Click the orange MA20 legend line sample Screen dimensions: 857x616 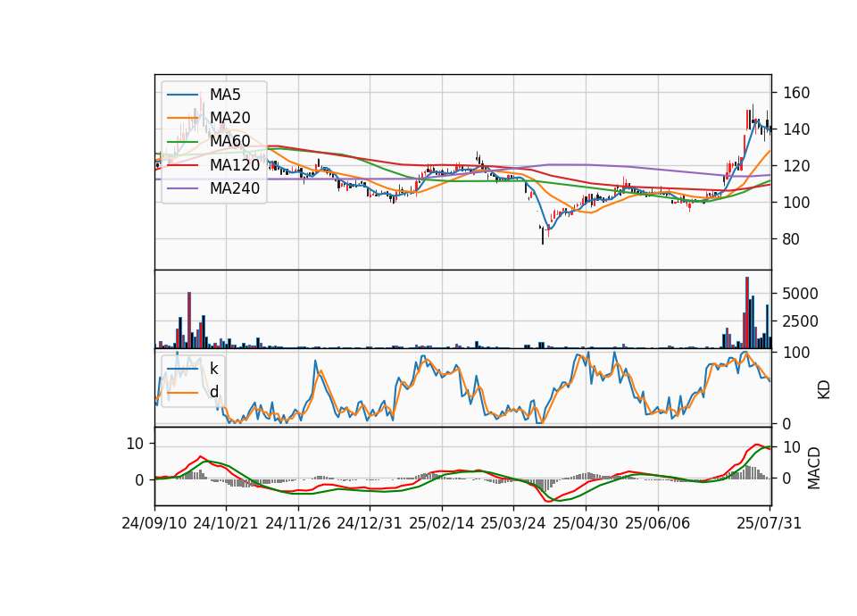pyautogui.click(x=182, y=118)
